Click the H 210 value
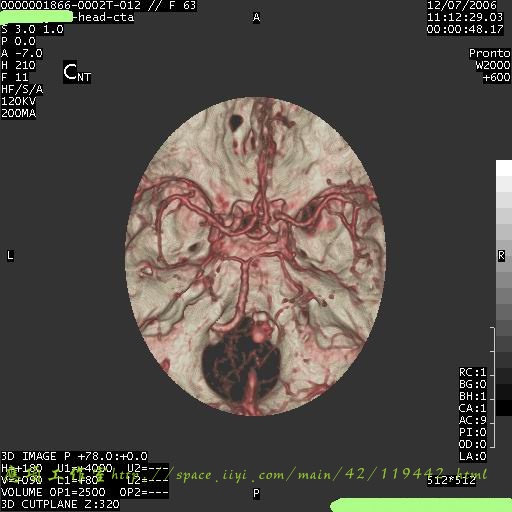This screenshot has height=512, width=512. (18, 65)
